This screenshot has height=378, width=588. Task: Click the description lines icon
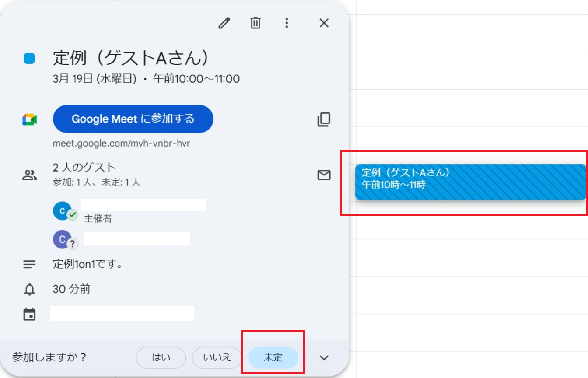click(x=29, y=264)
